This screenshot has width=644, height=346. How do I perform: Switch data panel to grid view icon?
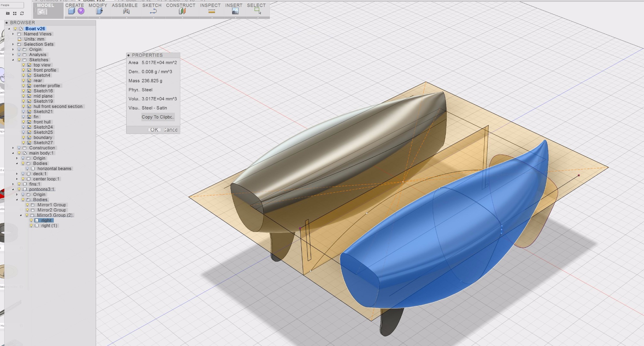(15, 13)
